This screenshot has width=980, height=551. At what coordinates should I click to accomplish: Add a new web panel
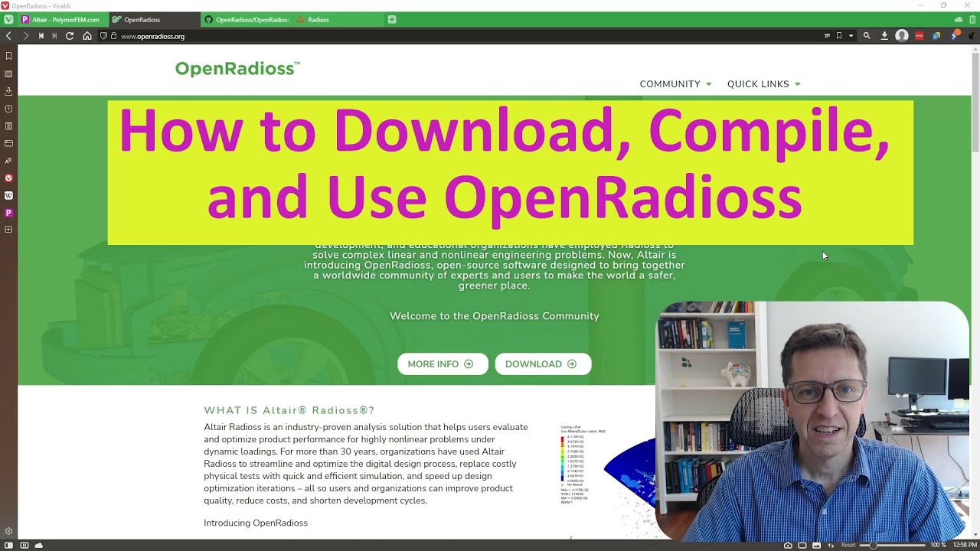point(8,230)
